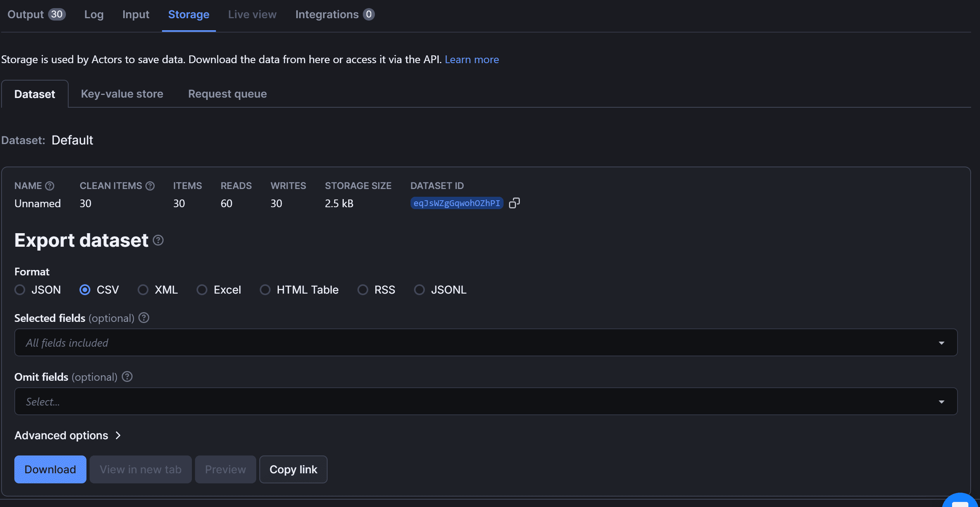980x507 pixels.
Task: Click the Learn more link
Action: (472, 59)
